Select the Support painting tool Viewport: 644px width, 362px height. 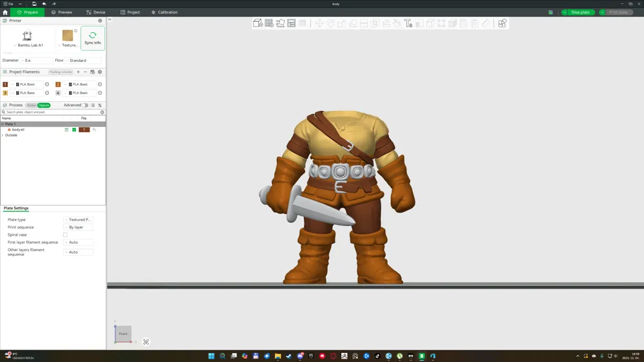(x=386, y=23)
